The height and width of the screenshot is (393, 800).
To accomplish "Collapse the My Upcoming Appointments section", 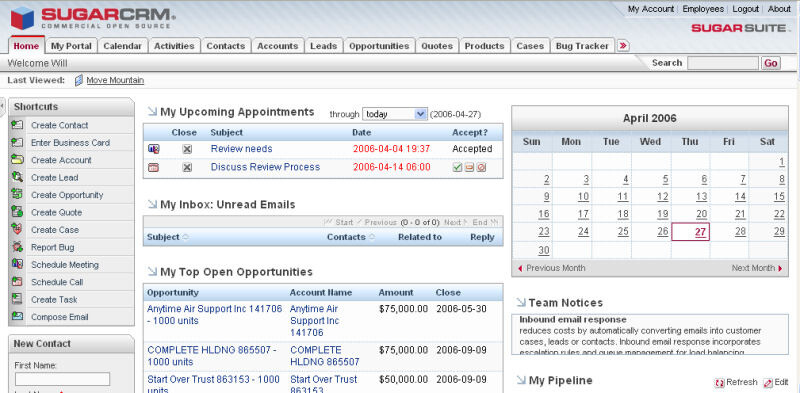I will (x=152, y=112).
